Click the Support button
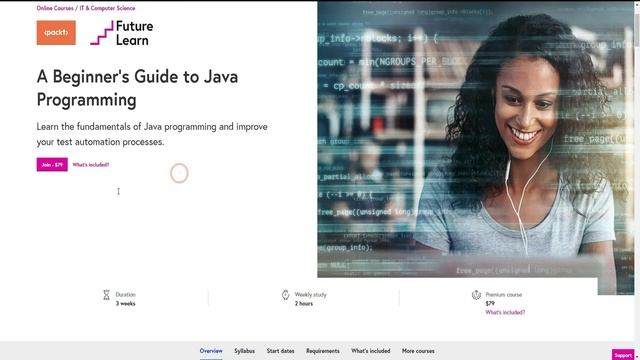 [x=623, y=355]
